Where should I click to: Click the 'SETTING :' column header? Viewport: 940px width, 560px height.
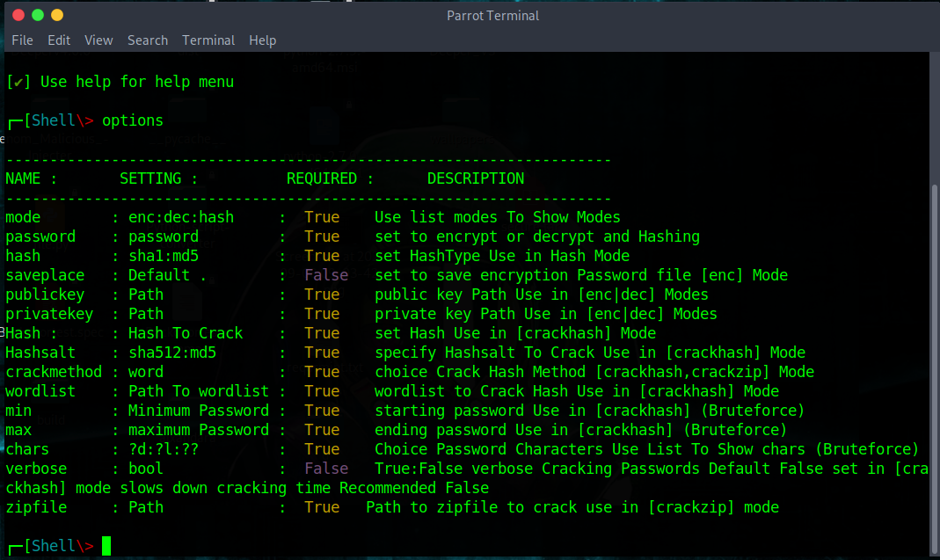click(x=158, y=178)
